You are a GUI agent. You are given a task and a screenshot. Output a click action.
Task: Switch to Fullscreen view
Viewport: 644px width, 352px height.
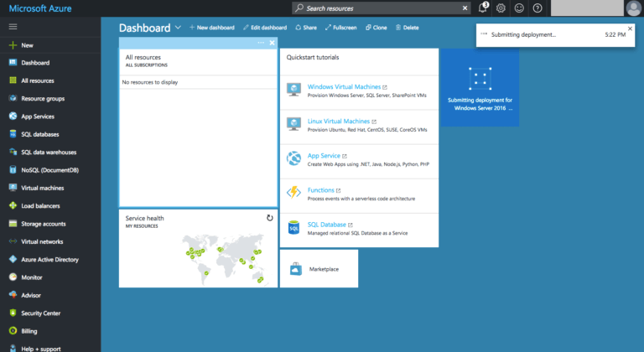click(x=341, y=28)
